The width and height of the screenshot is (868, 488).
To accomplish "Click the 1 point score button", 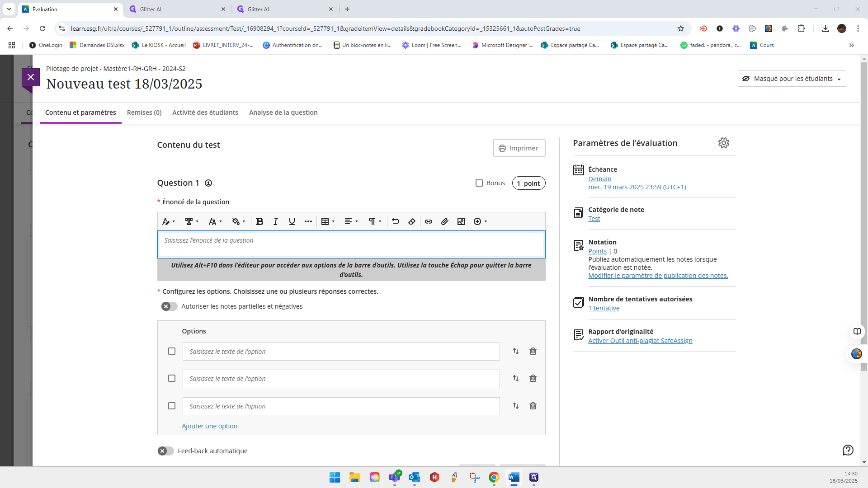I will 528,183.
